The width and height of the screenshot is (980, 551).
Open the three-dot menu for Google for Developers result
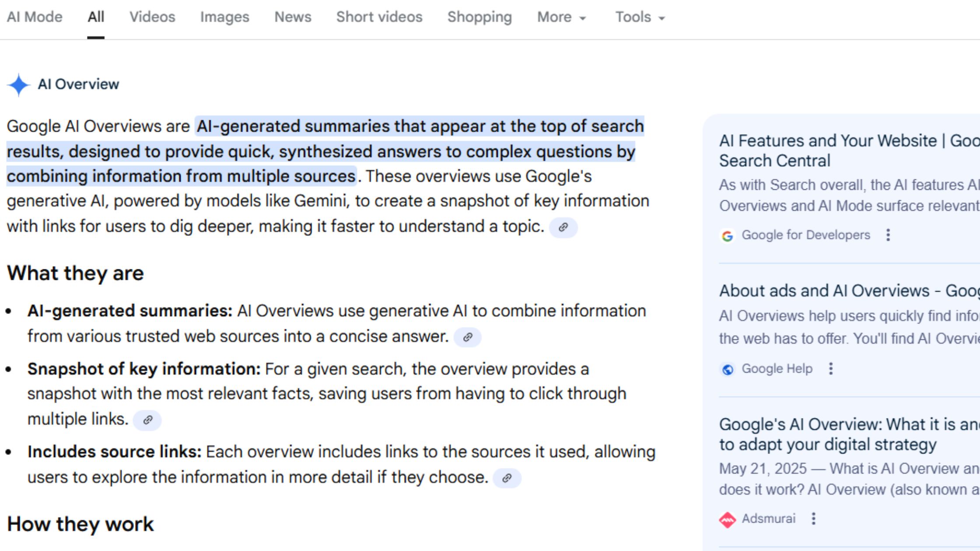888,235
